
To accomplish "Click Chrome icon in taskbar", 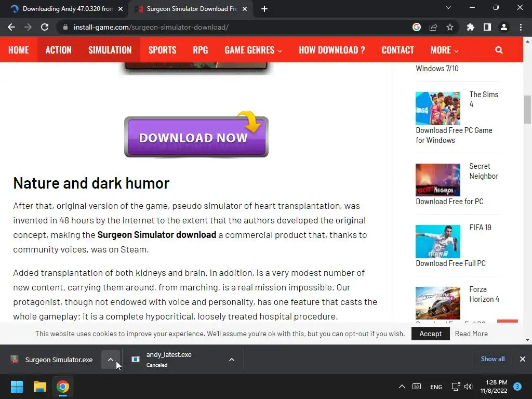I will pyautogui.click(x=63, y=387).
